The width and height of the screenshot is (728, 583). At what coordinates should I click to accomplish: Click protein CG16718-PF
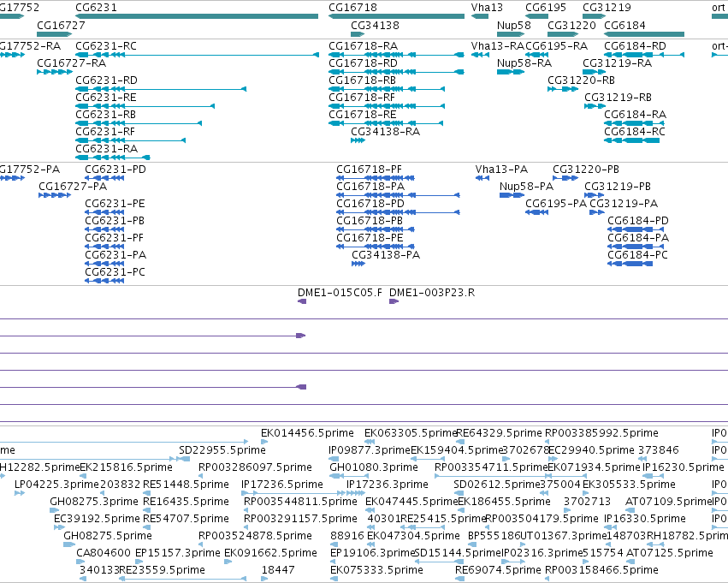(x=376, y=178)
